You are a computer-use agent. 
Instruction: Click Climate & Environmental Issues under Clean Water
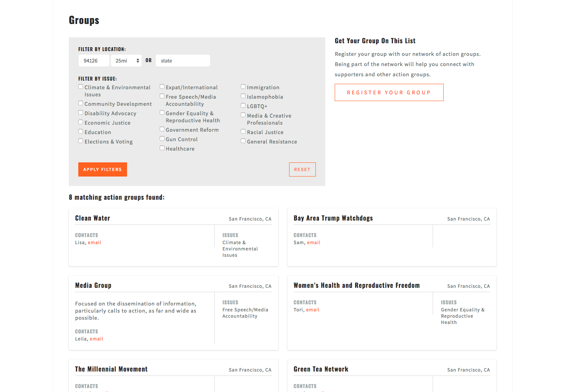pyautogui.click(x=240, y=249)
